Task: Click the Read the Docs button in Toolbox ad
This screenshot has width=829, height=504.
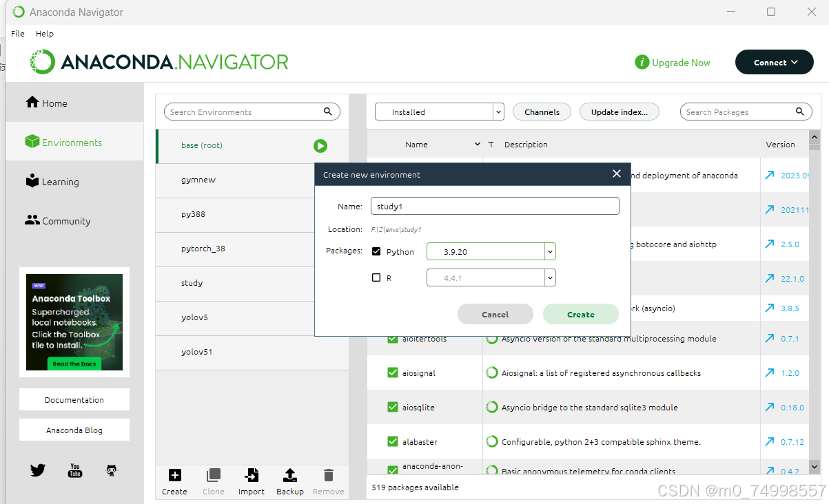Action: [x=74, y=364]
